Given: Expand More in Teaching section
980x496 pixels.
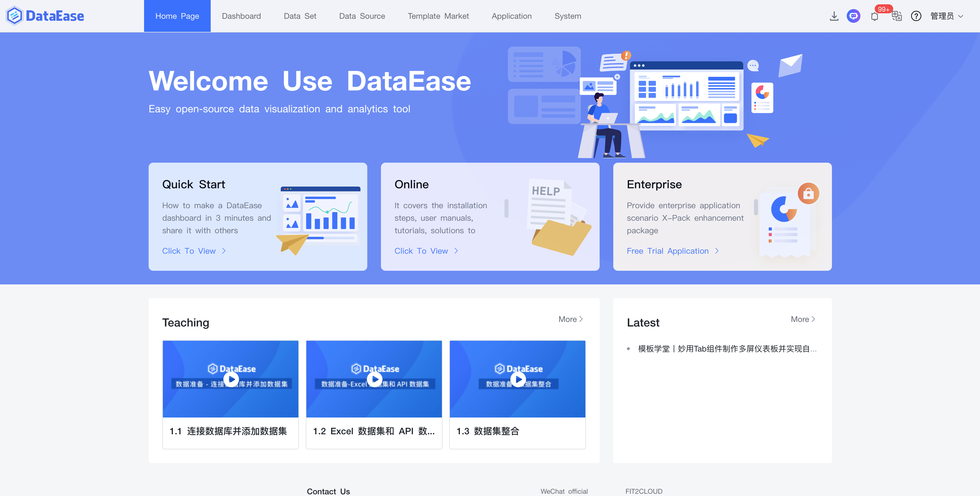Looking at the screenshot, I should (x=570, y=319).
